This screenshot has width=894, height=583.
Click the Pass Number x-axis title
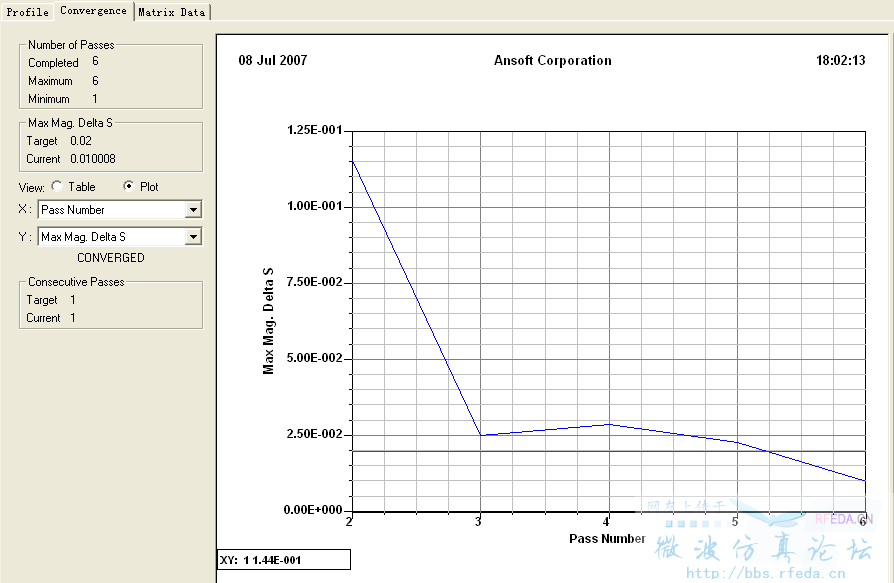point(608,539)
